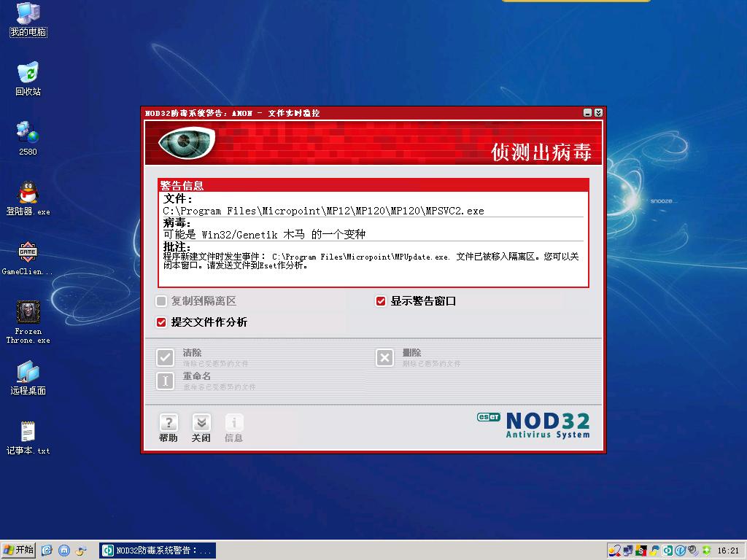Screen dimensions: 747x560
Task: Click the network computers tray icon
Action: click(x=628, y=551)
